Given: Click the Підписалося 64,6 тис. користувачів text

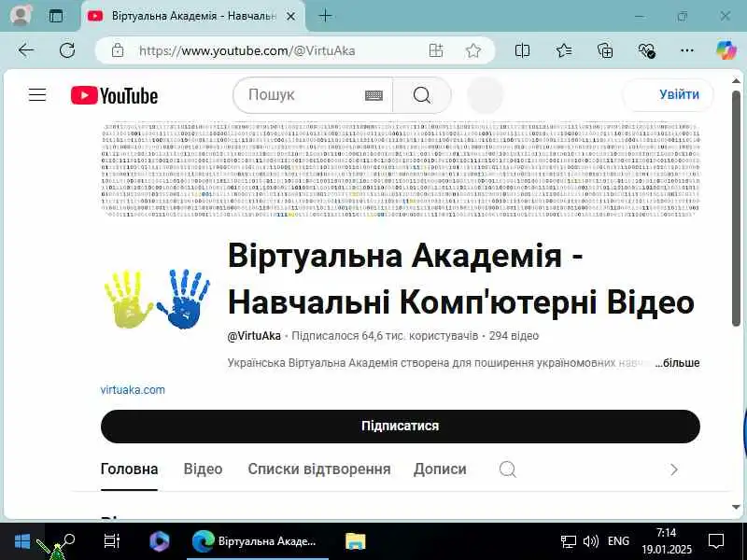Looking at the screenshot, I should (385, 336).
